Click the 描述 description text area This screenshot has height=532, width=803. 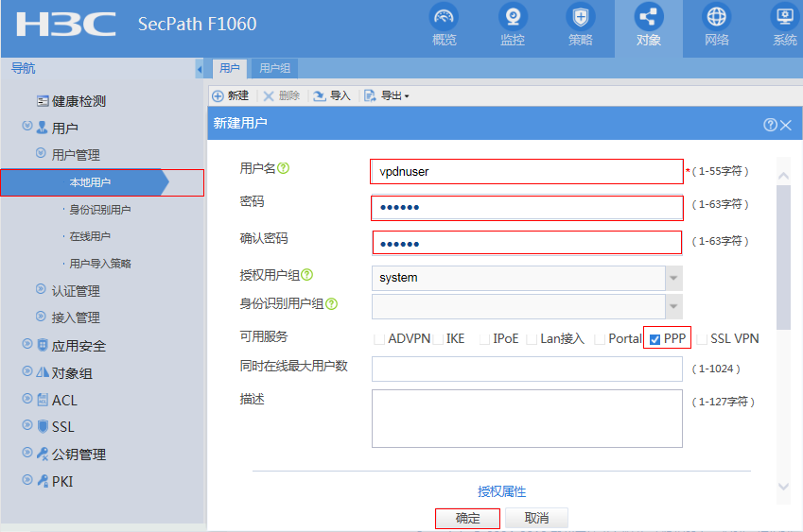click(527, 419)
